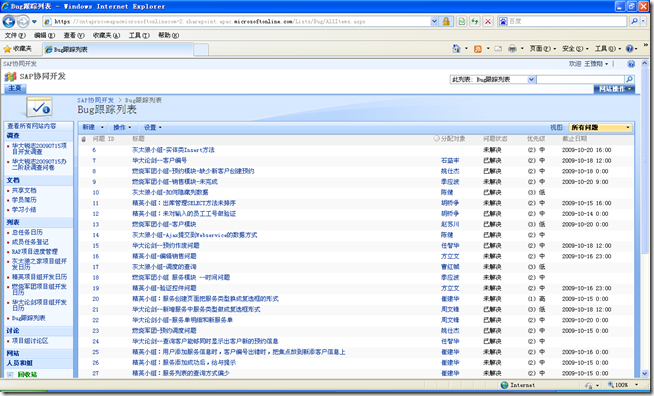Open the welcome user account menu
The image size is (654, 396).
coord(589,64)
